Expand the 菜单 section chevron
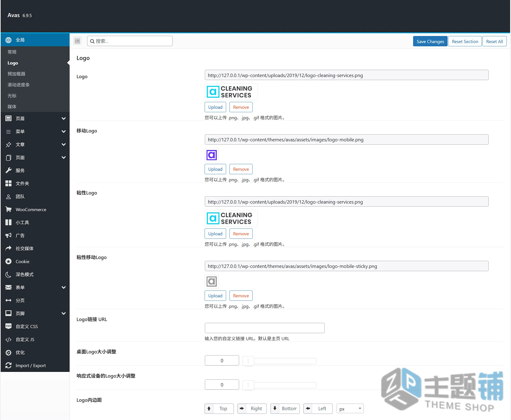511x420 pixels. click(x=64, y=132)
